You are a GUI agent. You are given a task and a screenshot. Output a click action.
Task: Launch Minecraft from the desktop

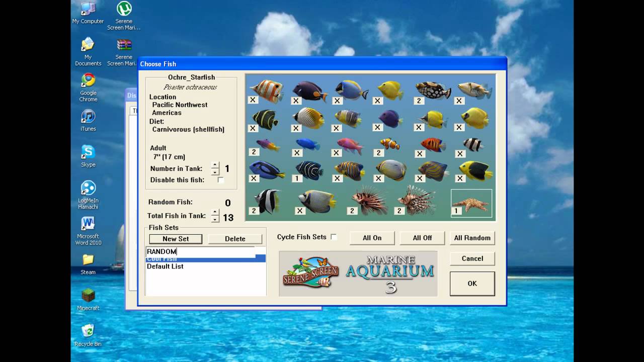[88, 300]
